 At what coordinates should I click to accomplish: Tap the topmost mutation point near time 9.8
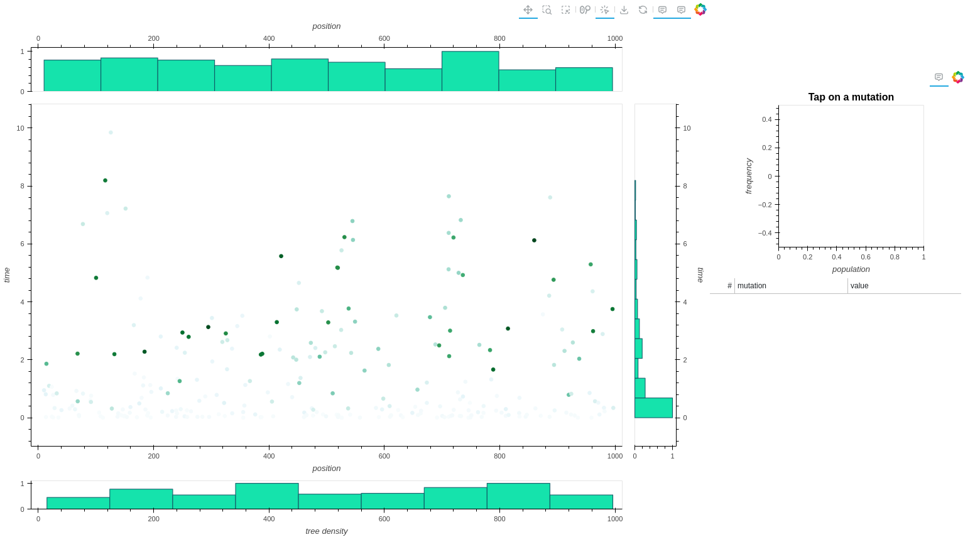click(111, 133)
